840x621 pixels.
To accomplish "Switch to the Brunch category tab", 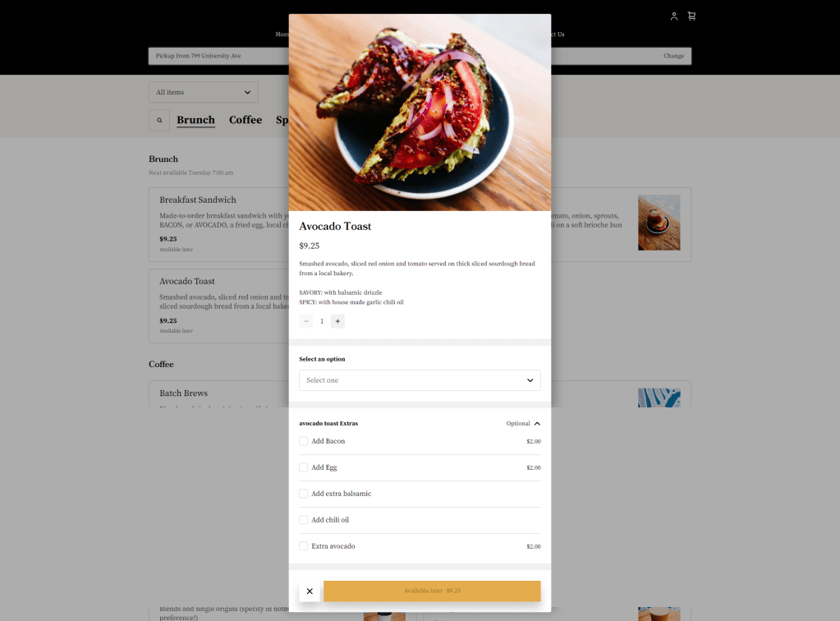I will (195, 120).
